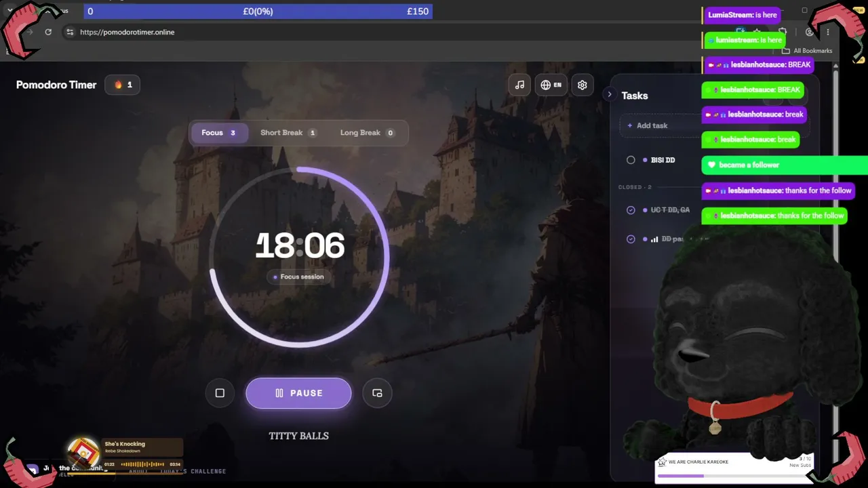The width and height of the screenshot is (868, 488).
Task: Open the All Bookmarks folder
Action: [807, 51]
